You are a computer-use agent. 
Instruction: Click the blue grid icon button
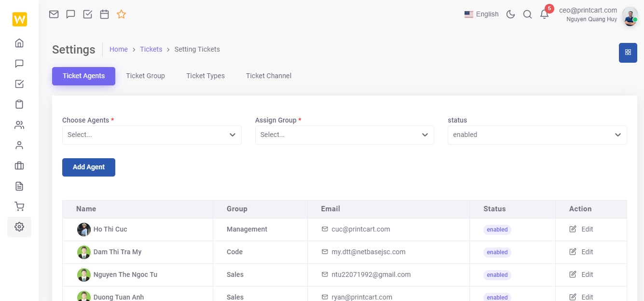pos(628,53)
